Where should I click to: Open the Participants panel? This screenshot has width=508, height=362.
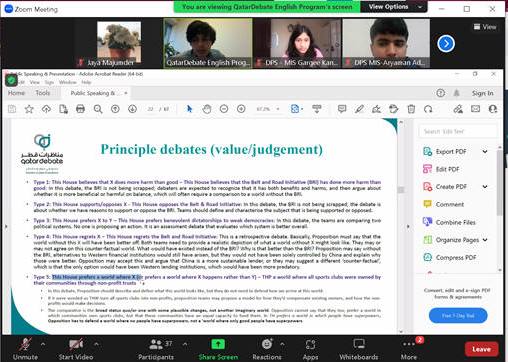point(156,344)
